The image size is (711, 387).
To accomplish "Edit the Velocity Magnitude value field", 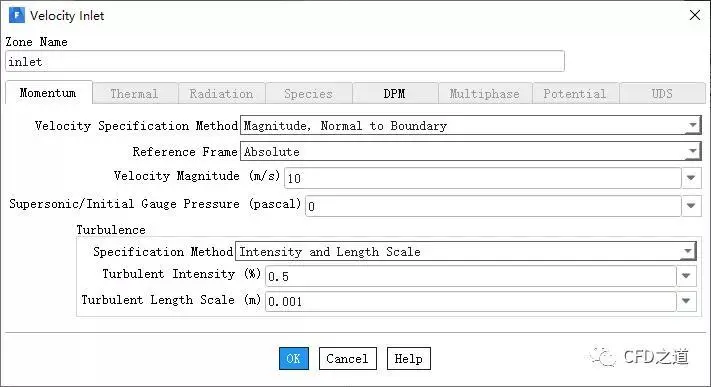I will point(482,178).
